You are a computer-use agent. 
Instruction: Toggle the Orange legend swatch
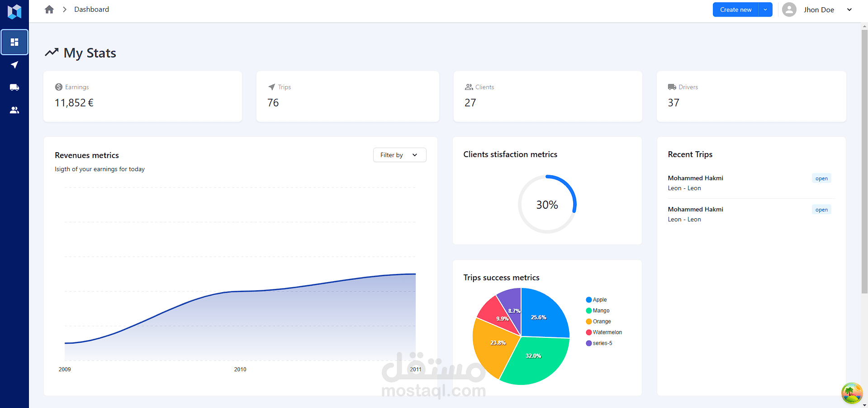coord(589,322)
